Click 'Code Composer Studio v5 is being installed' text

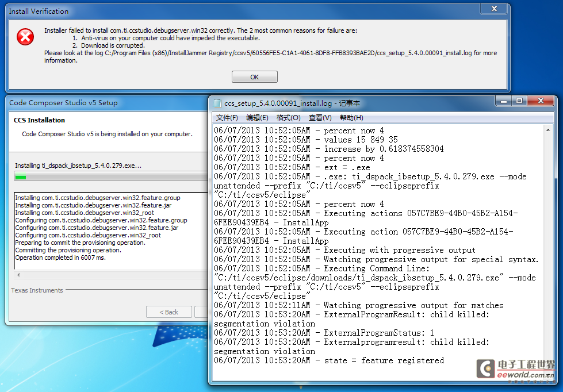pyautogui.click(x=108, y=134)
